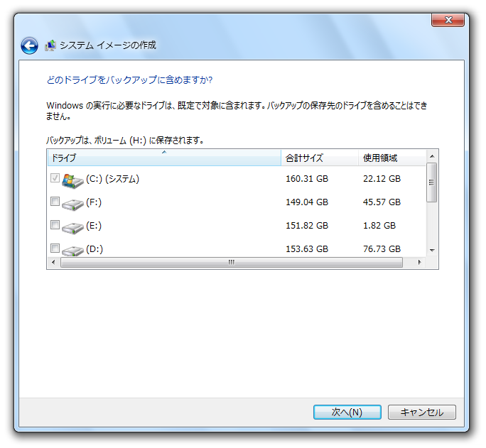The width and height of the screenshot is (486, 448).
Task: Toggle the C: system drive checkbox
Action: pos(55,177)
